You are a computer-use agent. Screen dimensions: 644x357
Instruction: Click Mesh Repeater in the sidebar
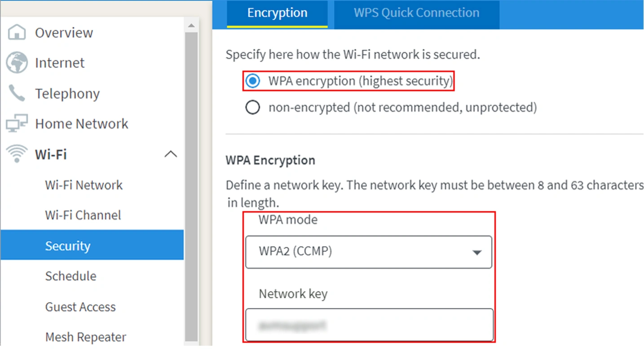(85, 337)
